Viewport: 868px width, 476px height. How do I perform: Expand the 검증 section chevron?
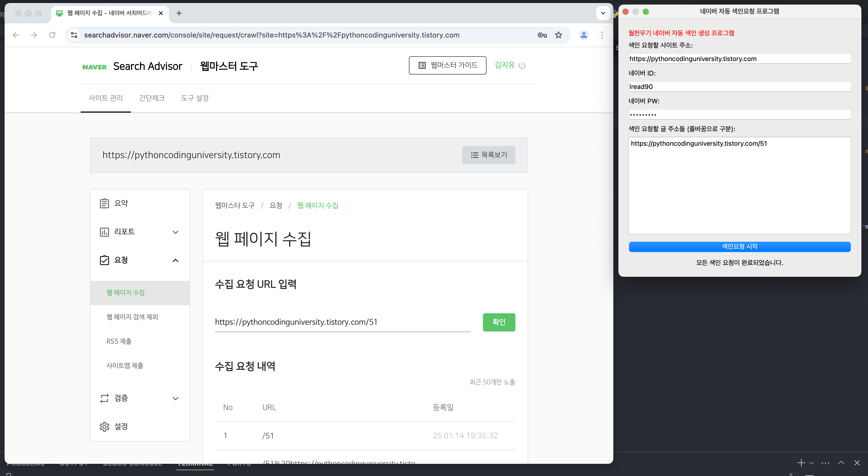pos(176,399)
